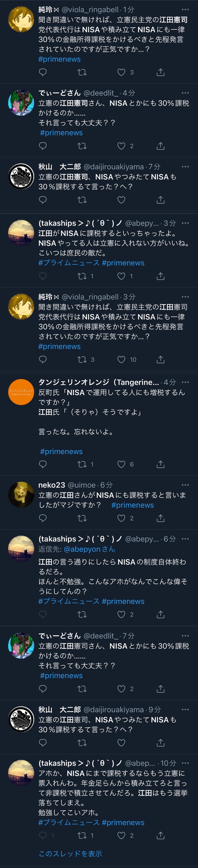Screen dimensions: 198x868
Task: Like 純玲's tweet posted 1分 ago
Action: [x=121, y=72]
